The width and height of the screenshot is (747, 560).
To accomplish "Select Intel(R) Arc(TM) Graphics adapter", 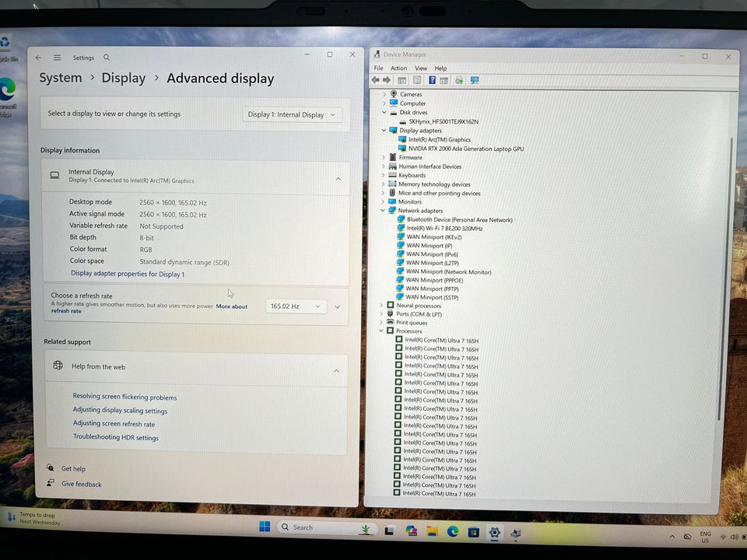I will tap(439, 139).
